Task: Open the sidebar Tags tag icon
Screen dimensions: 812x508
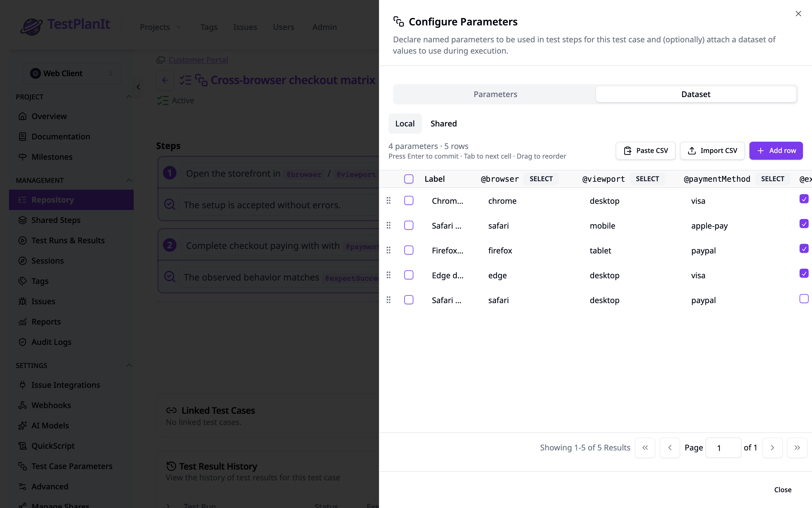Action: point(23,281)
